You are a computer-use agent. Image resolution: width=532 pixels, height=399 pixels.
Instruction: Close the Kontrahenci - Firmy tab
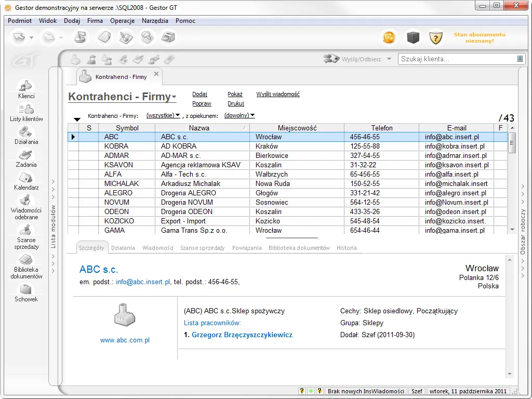(156, 74)
